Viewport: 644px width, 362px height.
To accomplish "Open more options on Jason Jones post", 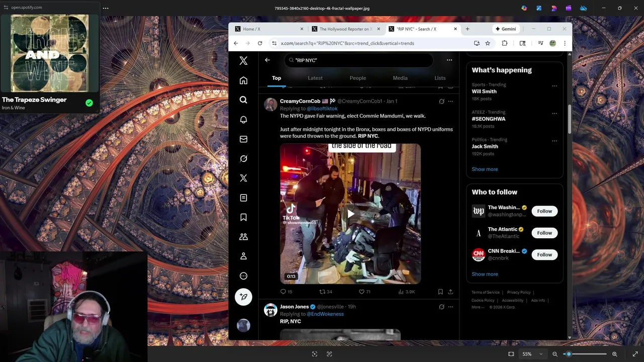I will coord(450,307).
